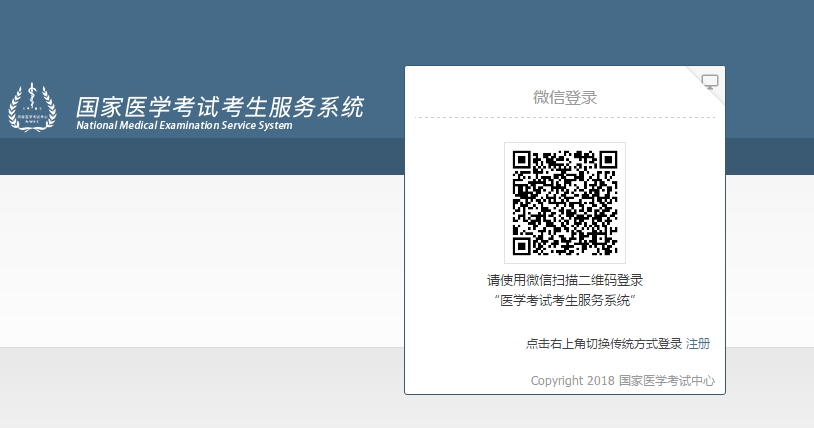The height and width of the screenshot is (428, 814).
Task: Click the 请使用微信扫描二维码登录 instruction text
Action: [564, 280]
